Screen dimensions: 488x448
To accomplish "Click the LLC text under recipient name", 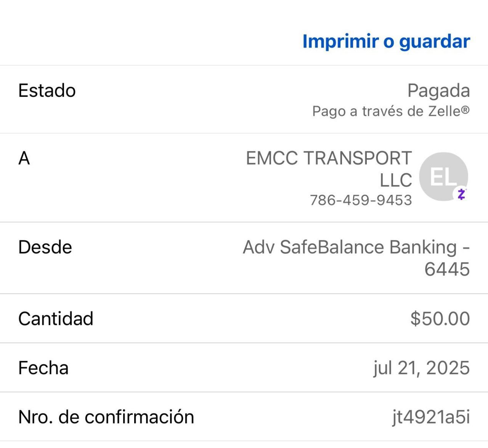I will [x=396, y=180].
